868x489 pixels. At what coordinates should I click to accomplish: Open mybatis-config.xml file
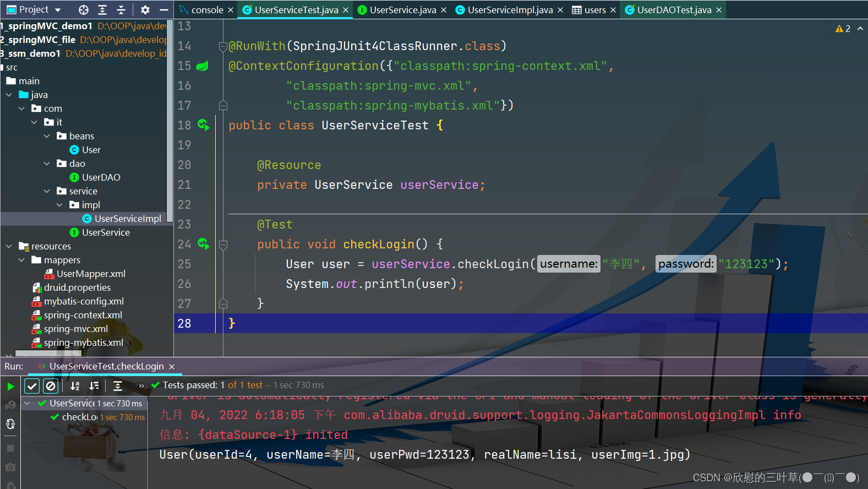click(78, 301)
